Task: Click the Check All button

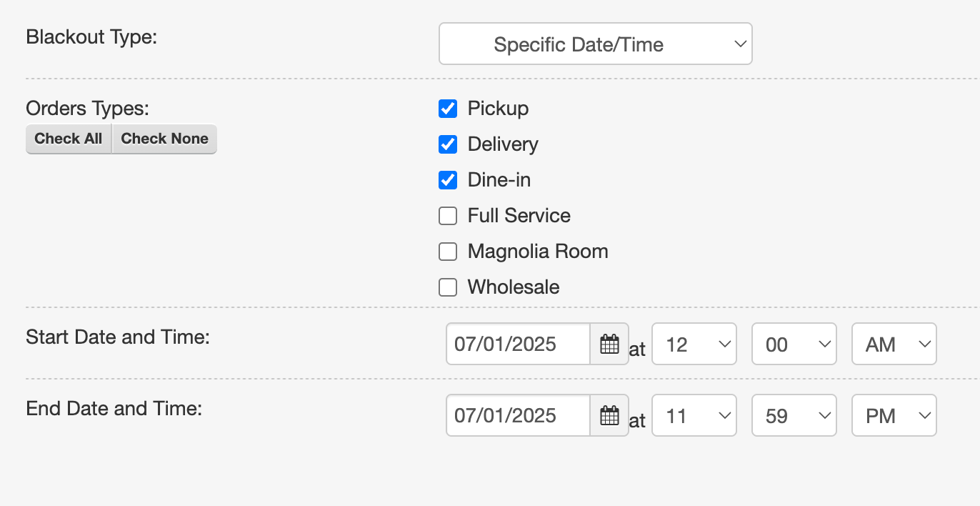Action: tap(69, 139)
